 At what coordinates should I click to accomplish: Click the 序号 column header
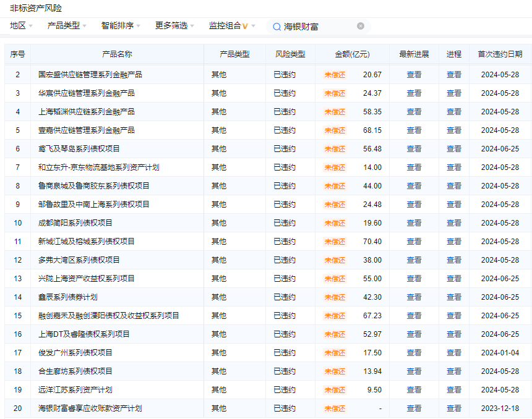[x=18, y=54]
